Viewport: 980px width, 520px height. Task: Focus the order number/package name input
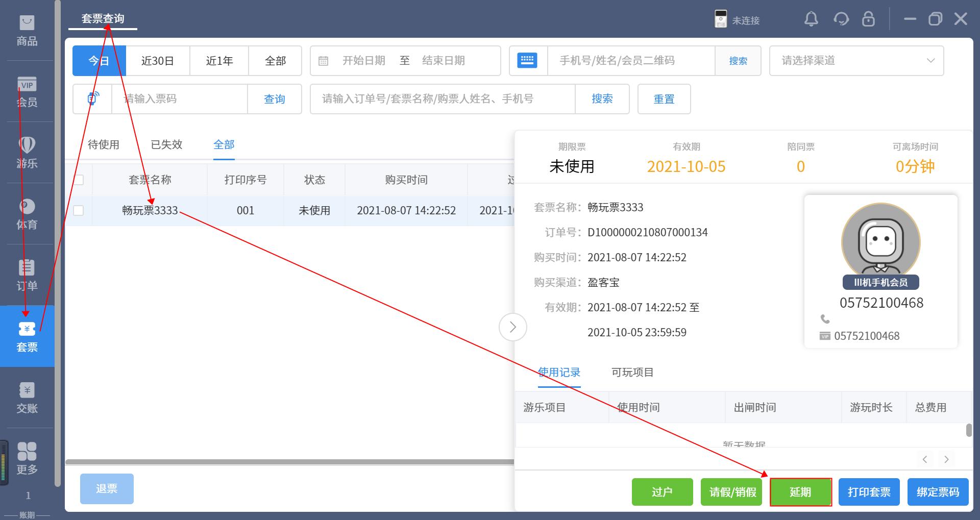point(443,99)
